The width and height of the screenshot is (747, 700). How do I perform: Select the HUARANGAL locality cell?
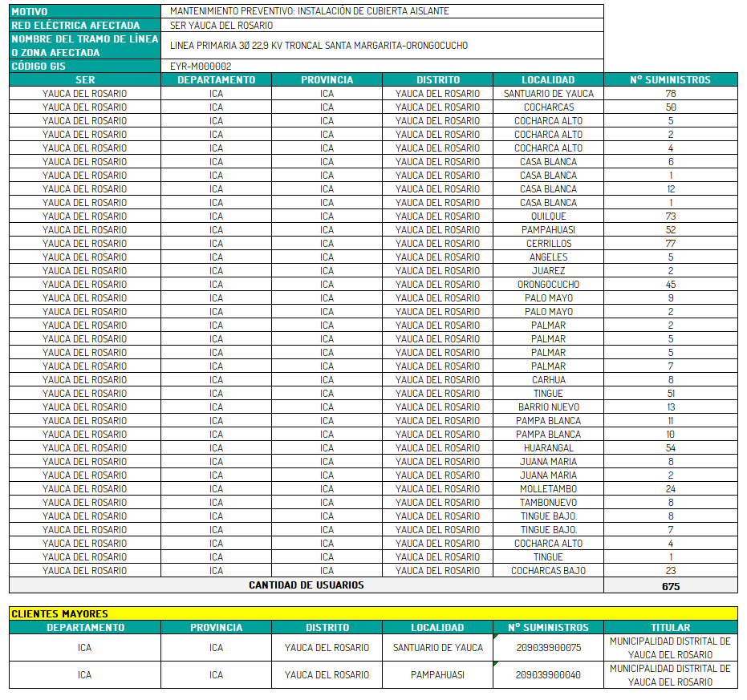click(x=548, y=448)
